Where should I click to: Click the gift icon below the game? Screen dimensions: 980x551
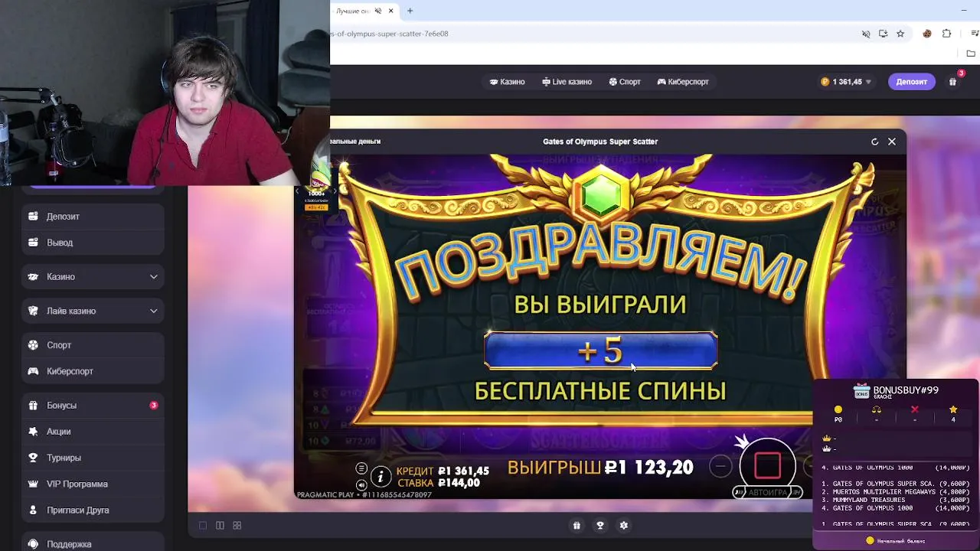tap(577, 525)
